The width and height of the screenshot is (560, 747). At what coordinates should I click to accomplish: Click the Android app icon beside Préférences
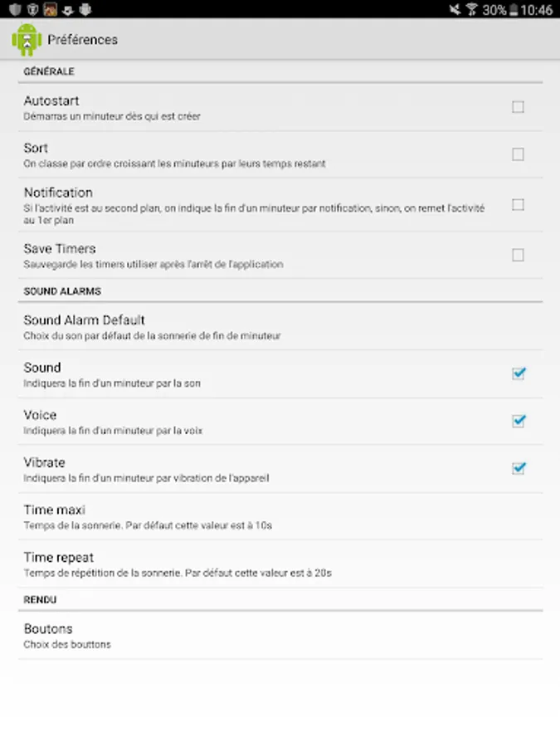(27, 40)
